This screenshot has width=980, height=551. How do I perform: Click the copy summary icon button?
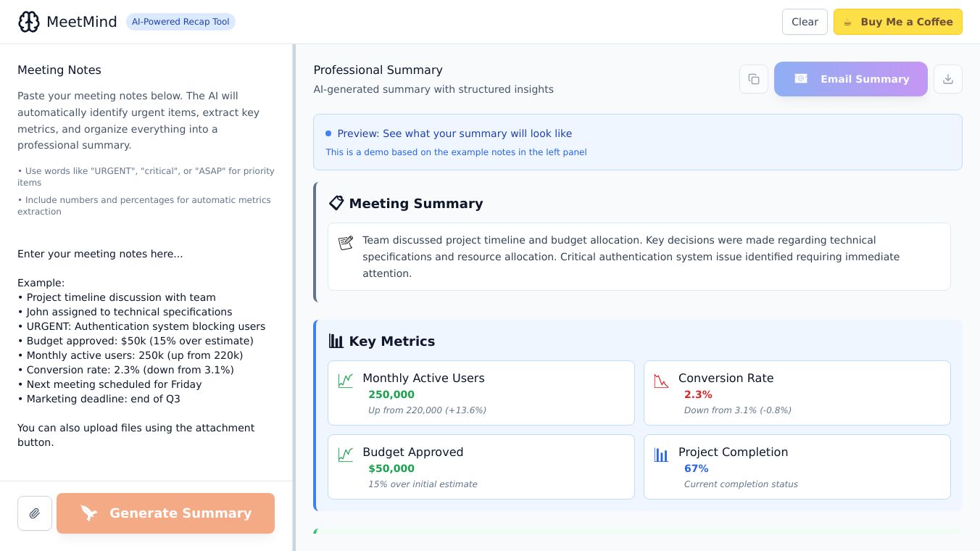point(754,79)
